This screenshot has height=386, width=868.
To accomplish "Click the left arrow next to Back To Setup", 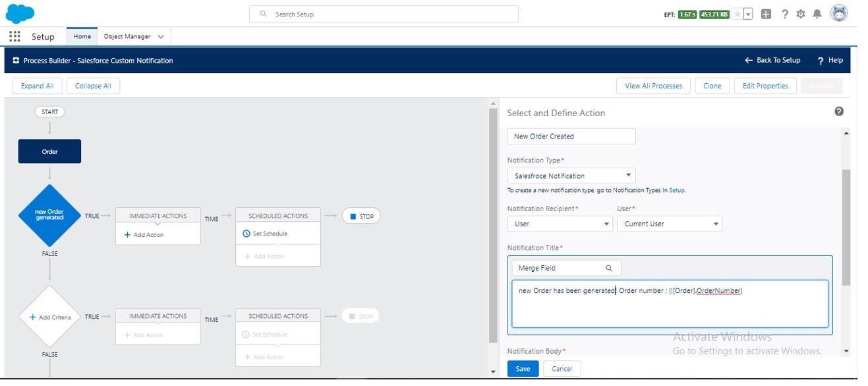I will click(749, 60).
